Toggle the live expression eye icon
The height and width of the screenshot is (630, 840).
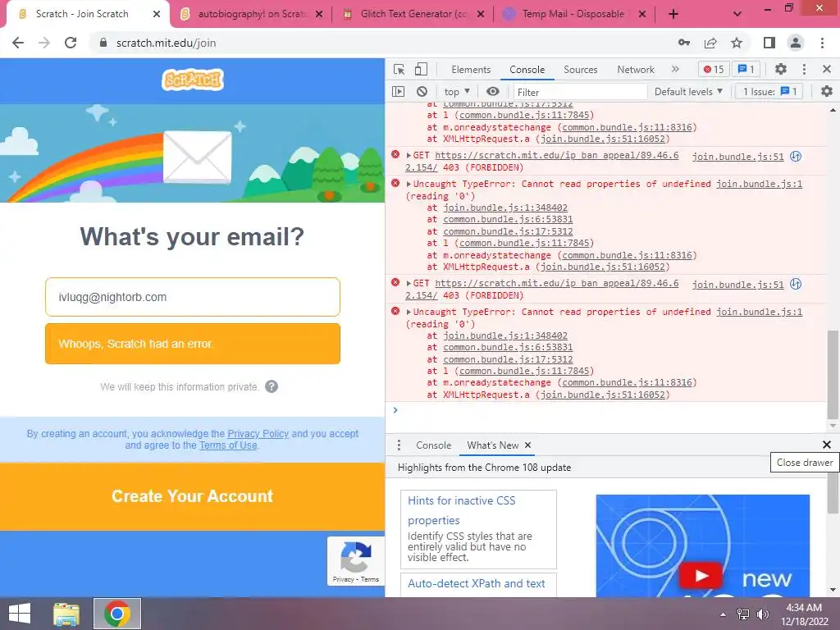[493, 92]
